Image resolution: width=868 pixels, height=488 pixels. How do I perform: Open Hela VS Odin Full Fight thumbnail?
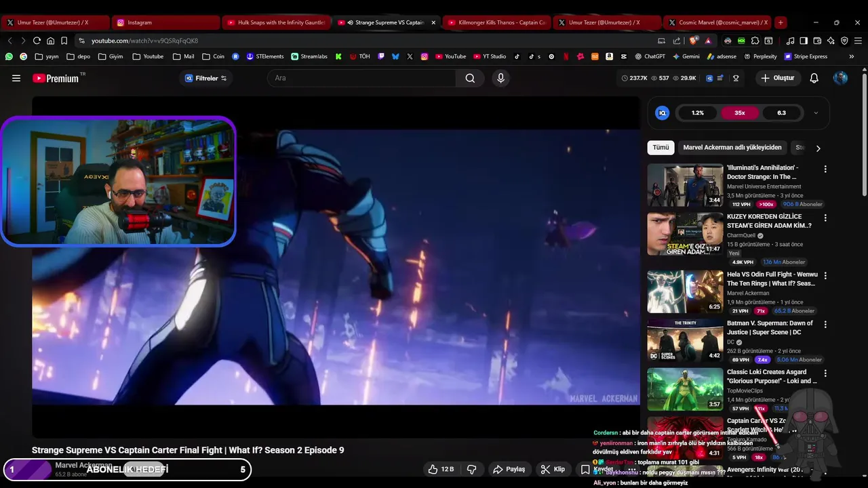tap(685, 291)
